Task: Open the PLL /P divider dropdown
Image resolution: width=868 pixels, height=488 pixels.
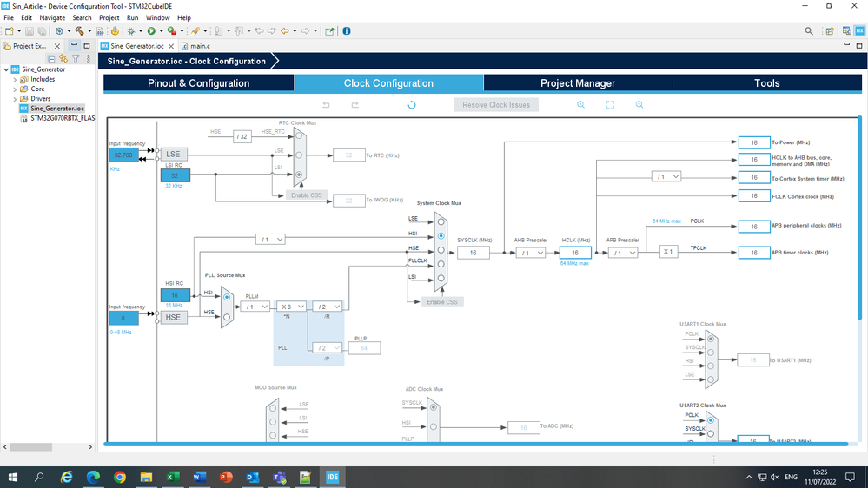Action: pyautogui.click(x=328, y=348)
